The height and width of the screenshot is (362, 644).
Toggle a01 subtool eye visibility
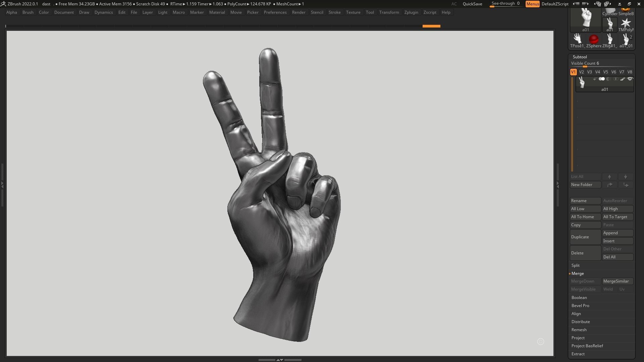tap(630, 79)
